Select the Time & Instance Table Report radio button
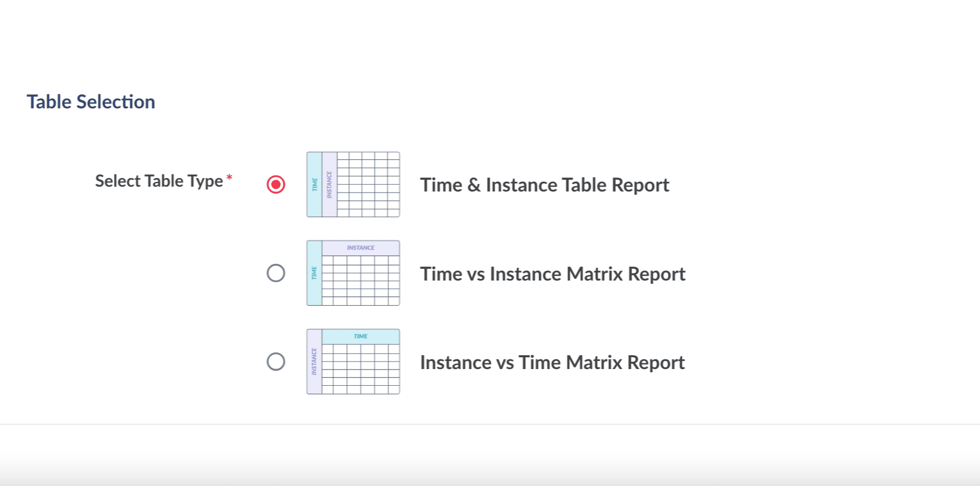The width and height of the screenshot is (980, 486). 276,185
